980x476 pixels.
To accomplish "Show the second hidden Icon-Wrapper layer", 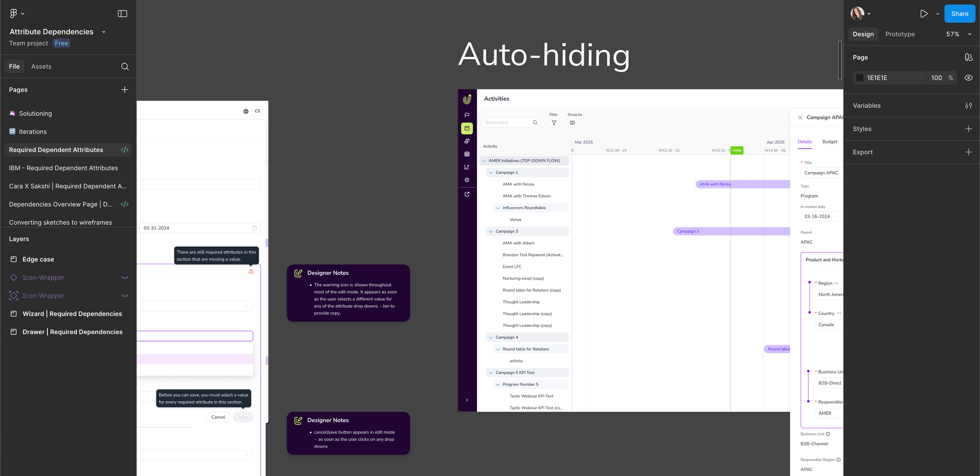I will pyautogui.click(x=125, y=296).
